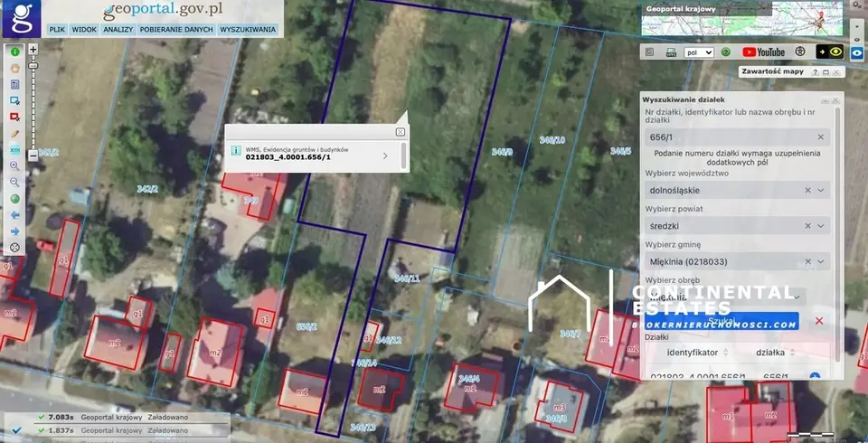Click the popup's vertical scrollbar
The image size is (868, 443).
403,156
